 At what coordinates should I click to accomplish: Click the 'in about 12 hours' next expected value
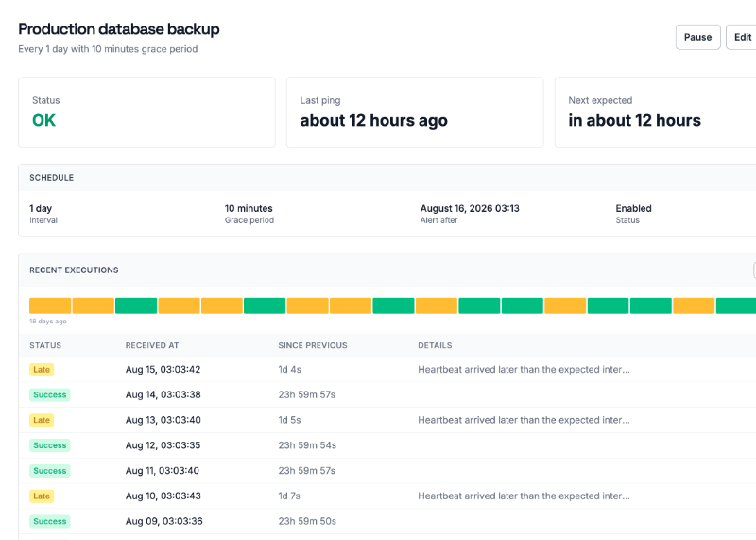click(x=634, y=120)
